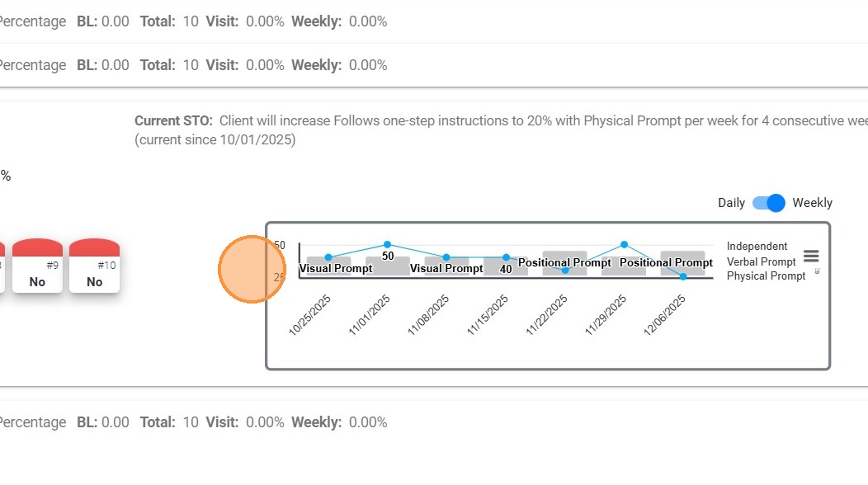Click the first Visual Prompt bar label

336,269
